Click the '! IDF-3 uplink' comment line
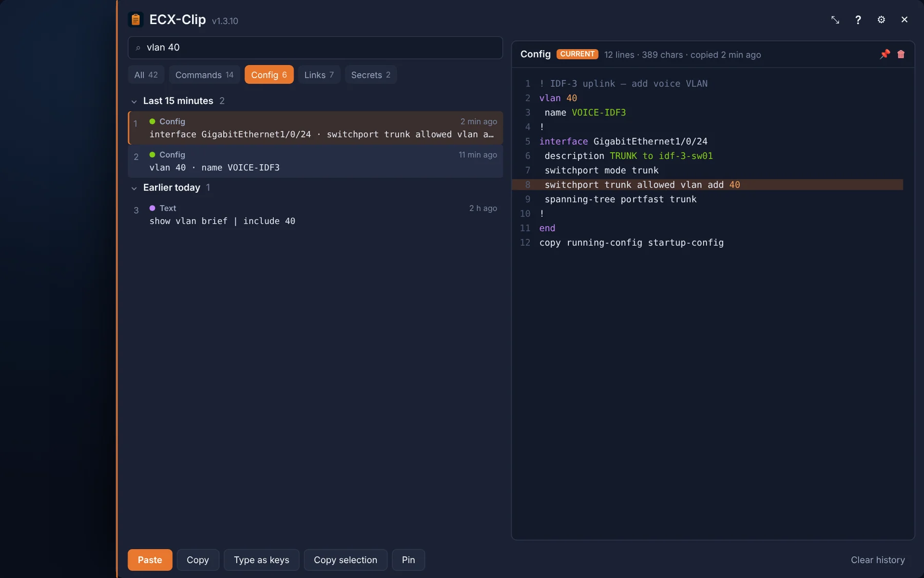This screenshot has height=578, width=924. tap(623, 84)
